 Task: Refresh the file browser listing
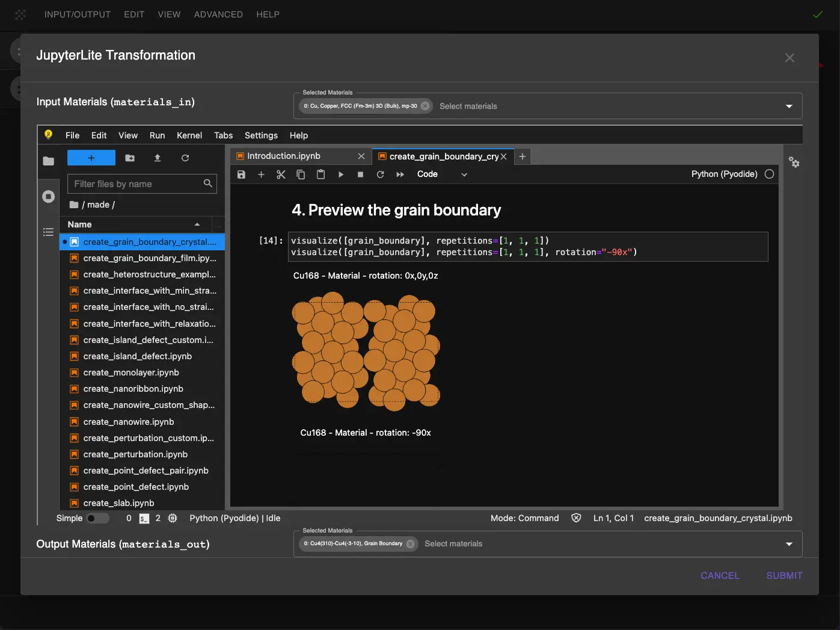point(185,158)
